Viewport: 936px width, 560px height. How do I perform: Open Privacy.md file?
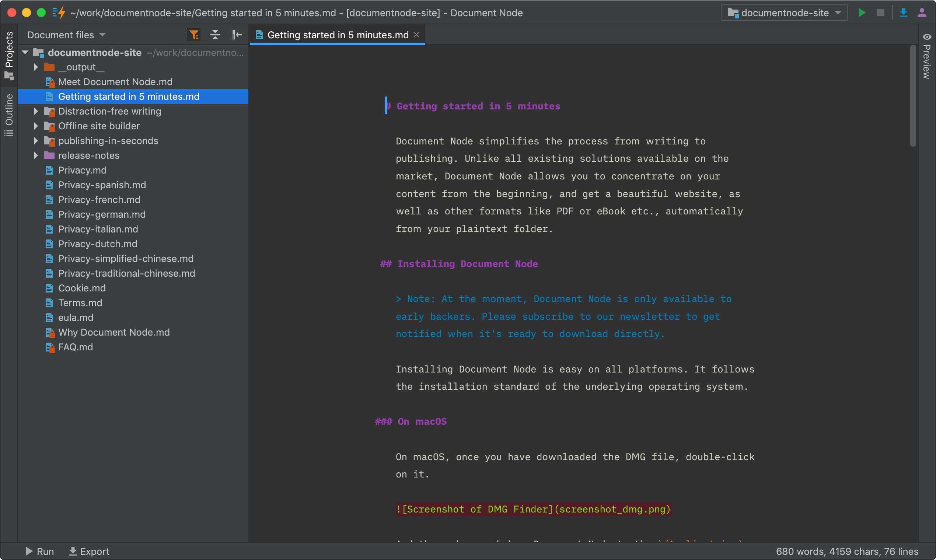[133, 170]
